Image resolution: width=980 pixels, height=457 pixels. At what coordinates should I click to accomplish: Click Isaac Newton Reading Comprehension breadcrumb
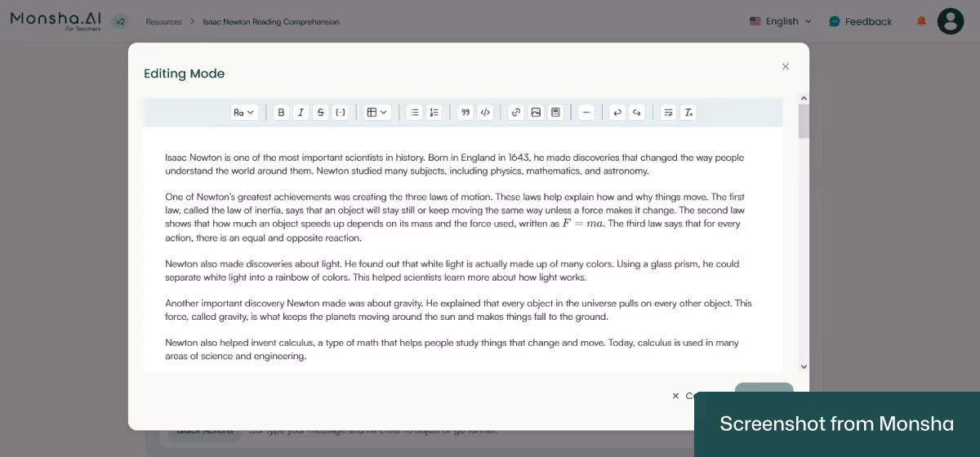coord(271,22)
